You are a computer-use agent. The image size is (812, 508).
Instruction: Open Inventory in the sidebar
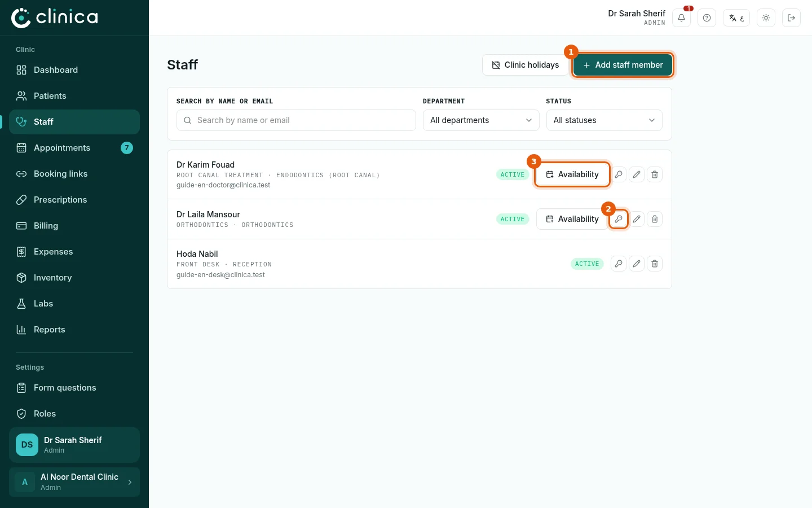[x=74, y=278]
